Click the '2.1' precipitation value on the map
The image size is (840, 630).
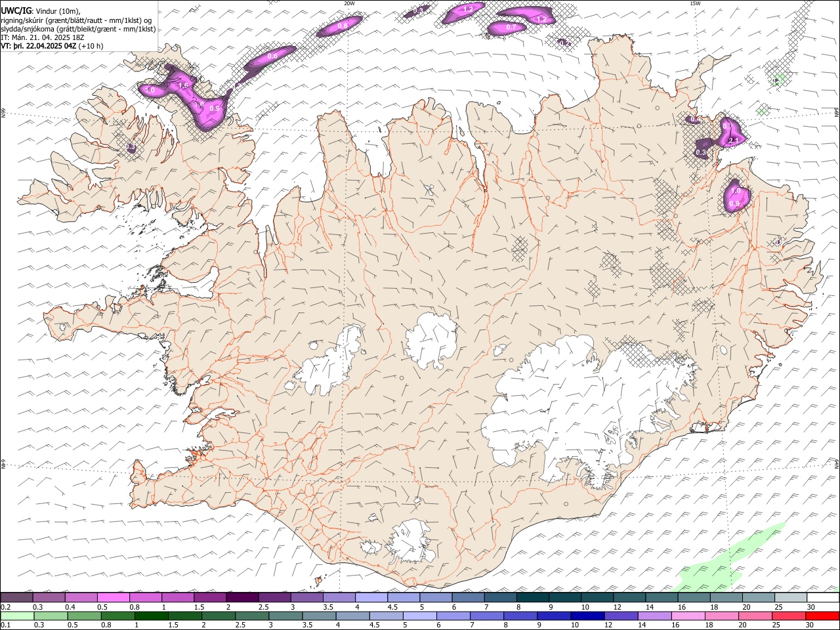734,140
